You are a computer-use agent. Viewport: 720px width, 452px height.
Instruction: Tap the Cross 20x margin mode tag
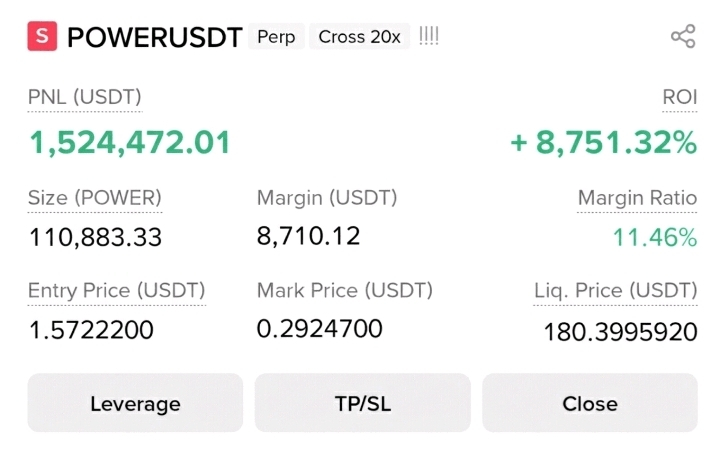pyautogui.click(x=360, y=36)
